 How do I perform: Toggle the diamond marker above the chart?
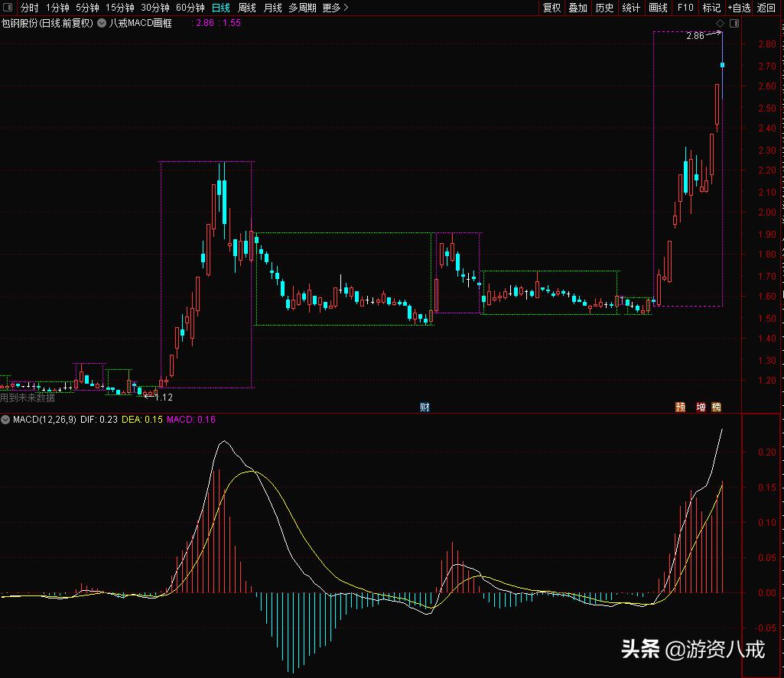click(x=718, y=24)
